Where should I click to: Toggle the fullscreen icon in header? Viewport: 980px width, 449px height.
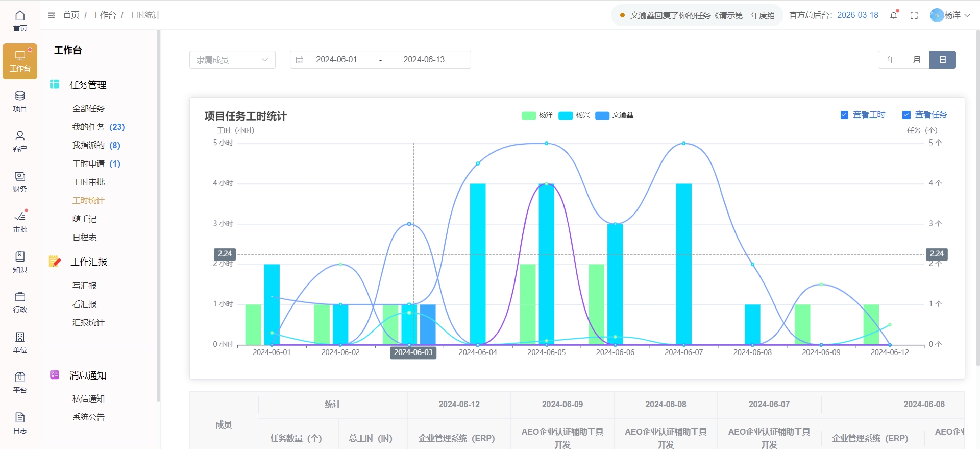pyautogui.click(x=914, y=15)
